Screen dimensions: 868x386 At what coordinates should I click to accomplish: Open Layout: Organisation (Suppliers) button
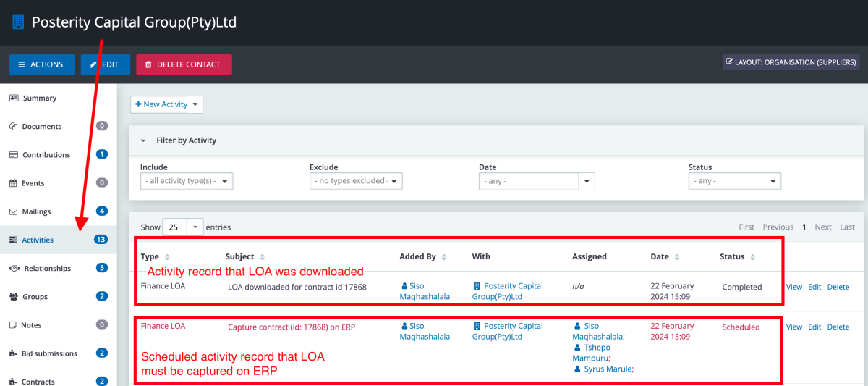791,62
